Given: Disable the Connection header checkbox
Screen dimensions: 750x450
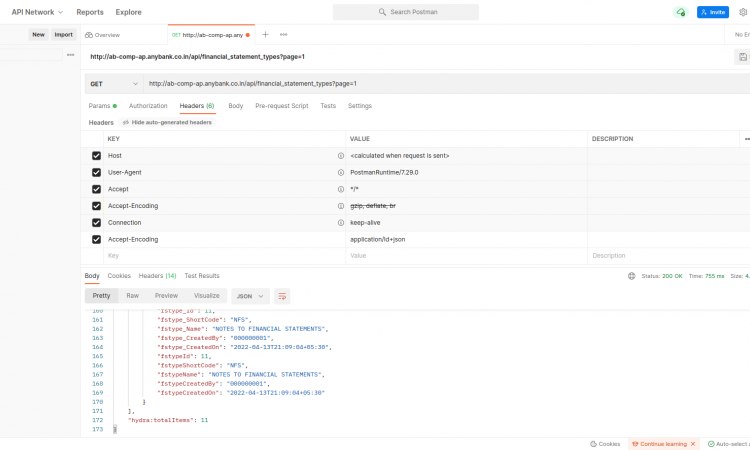Looking at the screenshot, I should coord(97,222).
